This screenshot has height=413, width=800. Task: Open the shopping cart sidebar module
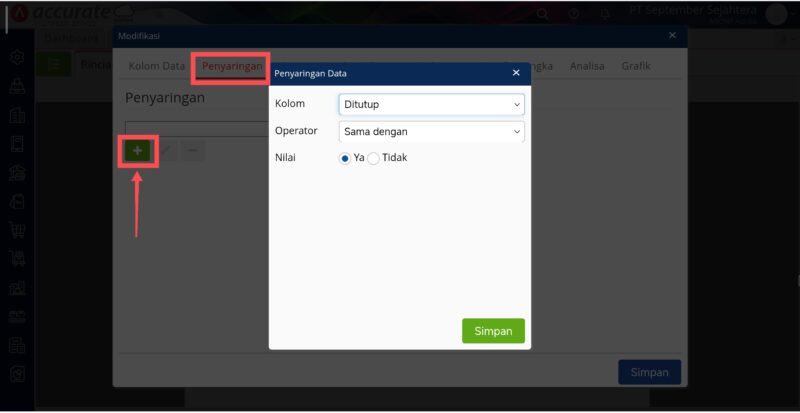(x=17, y=229)
